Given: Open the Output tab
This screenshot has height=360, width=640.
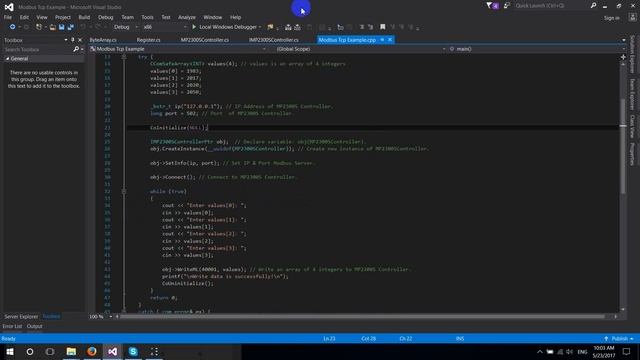Looking at the screenshot, I should point(34,326).
